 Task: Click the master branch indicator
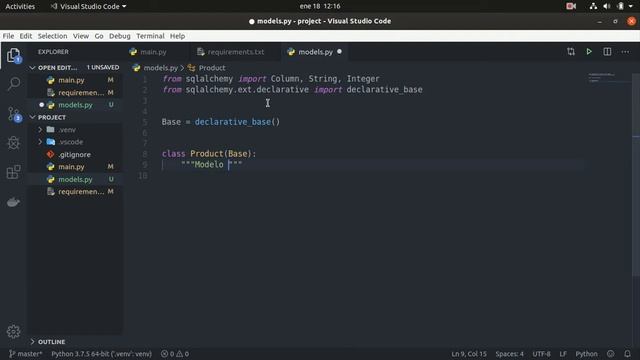(x=25, y=354)
